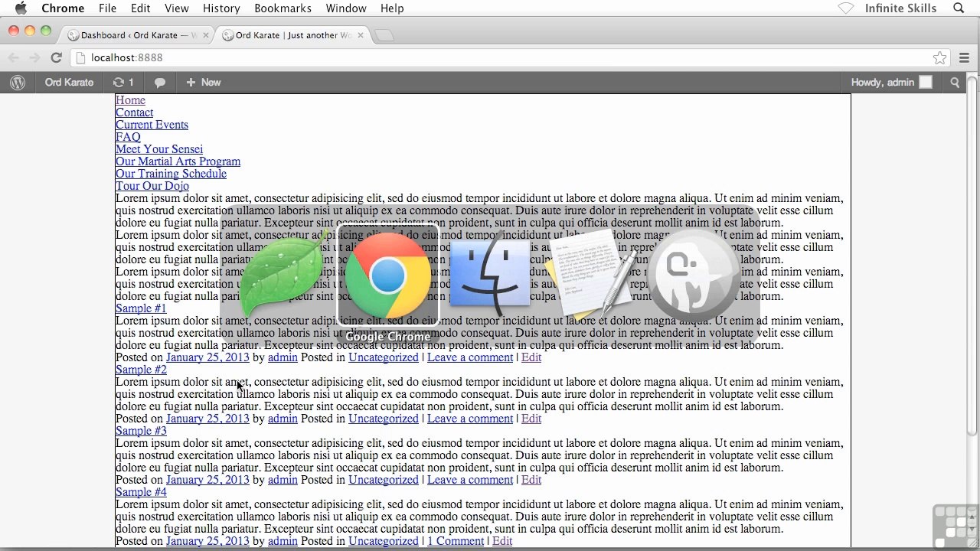Edit the Sample #2 post
This screenshot has width=980, height=551.
point(531,419)
